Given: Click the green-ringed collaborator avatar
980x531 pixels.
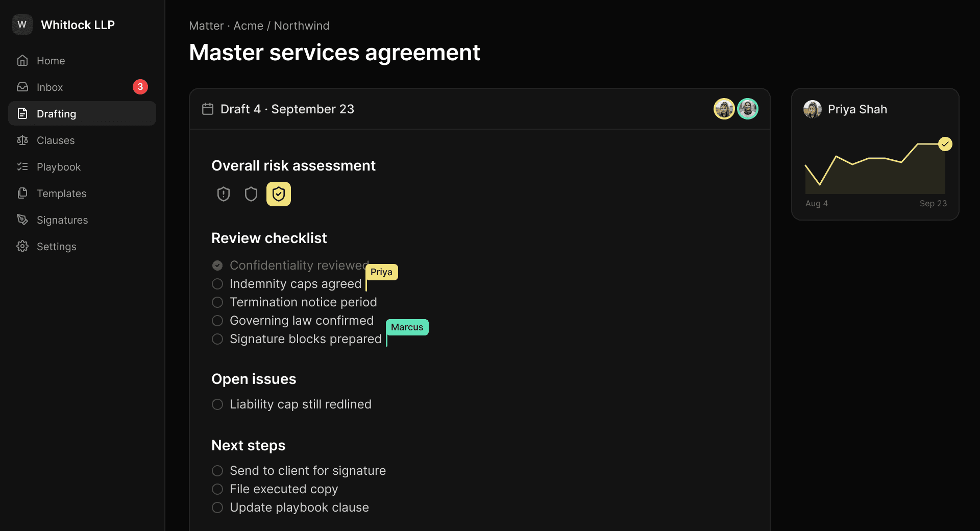Looking at the screenshot, I should coord(748,109).
